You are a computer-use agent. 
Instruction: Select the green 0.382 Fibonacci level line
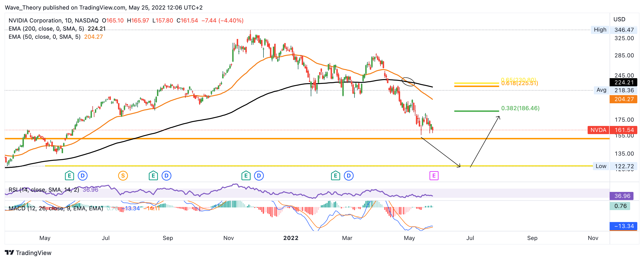[476, 111]
